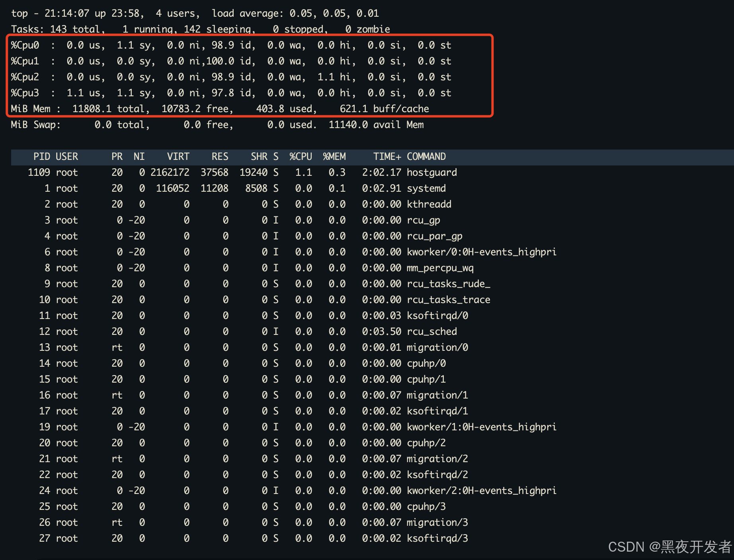Image resolution: width=734 pixels, height=560 pixels.
Task: Click the PID column header
Action: 42,157
